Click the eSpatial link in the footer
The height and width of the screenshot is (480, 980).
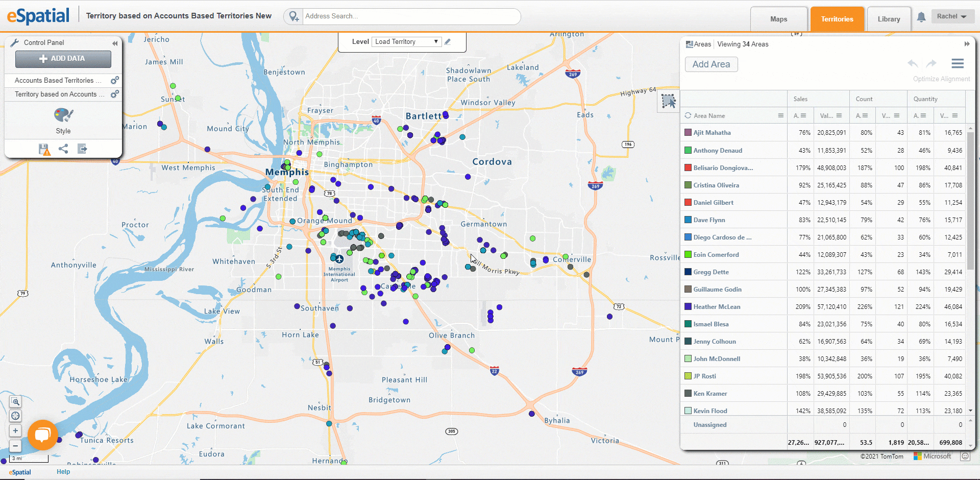pyautogui.click(x=20, y=472)
